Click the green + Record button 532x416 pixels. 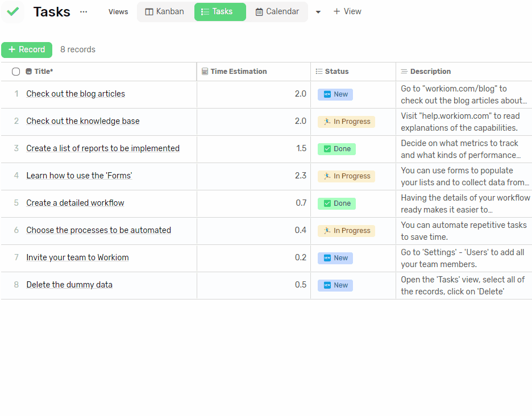(27, 49)
